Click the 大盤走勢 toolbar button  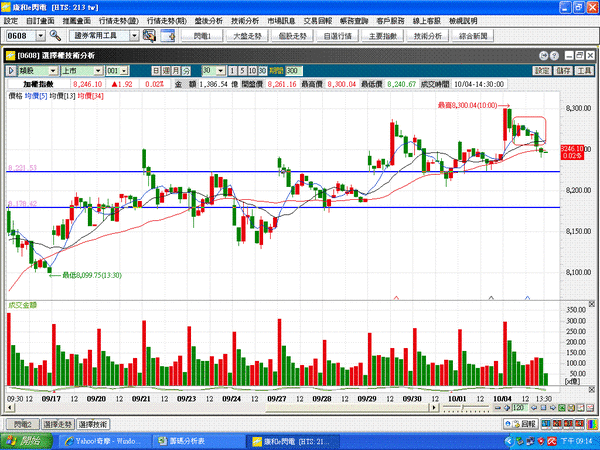click(247, 36)
